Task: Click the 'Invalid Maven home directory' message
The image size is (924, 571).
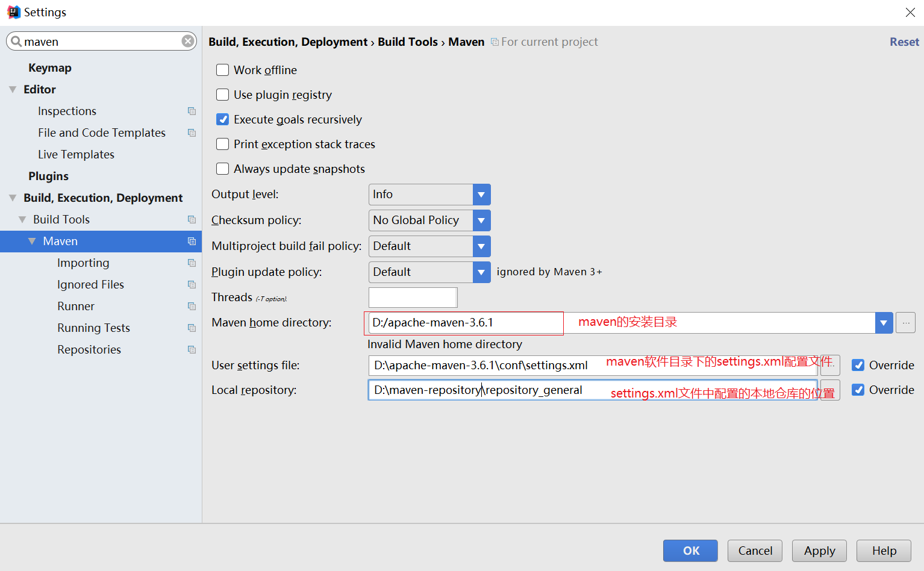Action: [445, 344]
